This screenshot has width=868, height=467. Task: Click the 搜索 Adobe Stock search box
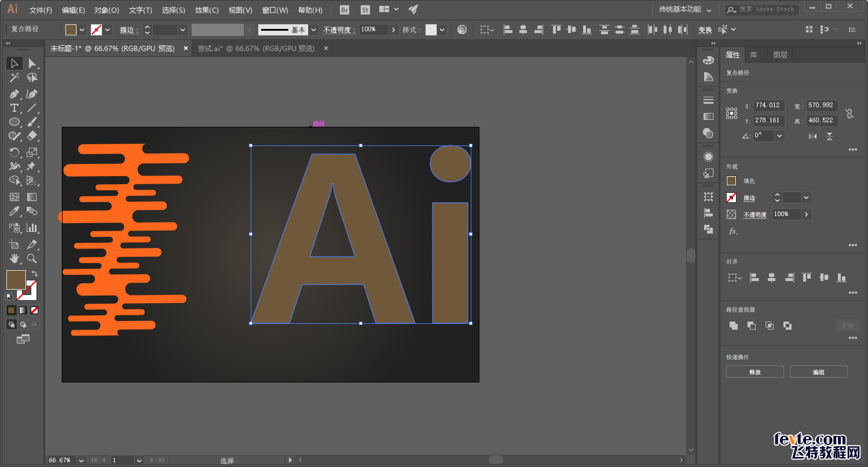[762, 9]
